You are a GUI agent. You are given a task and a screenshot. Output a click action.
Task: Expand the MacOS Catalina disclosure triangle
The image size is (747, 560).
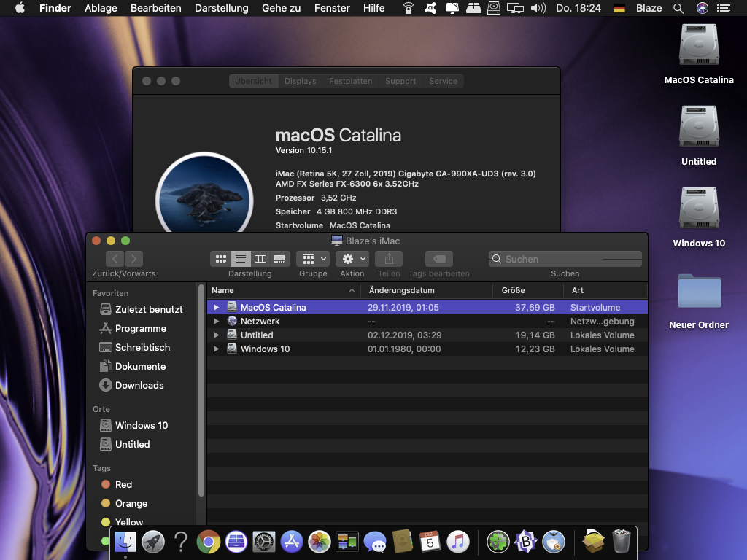(216, 308)
